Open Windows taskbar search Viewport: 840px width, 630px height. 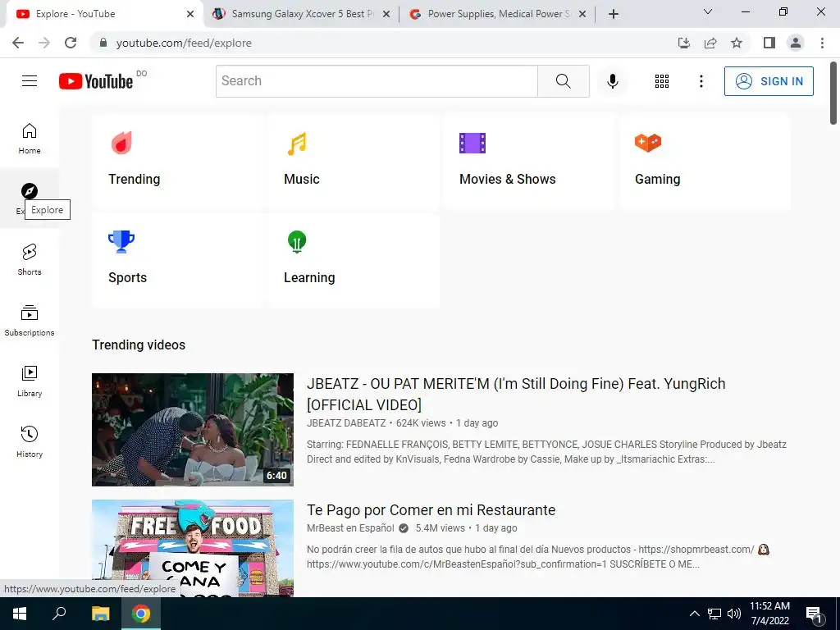59,614
